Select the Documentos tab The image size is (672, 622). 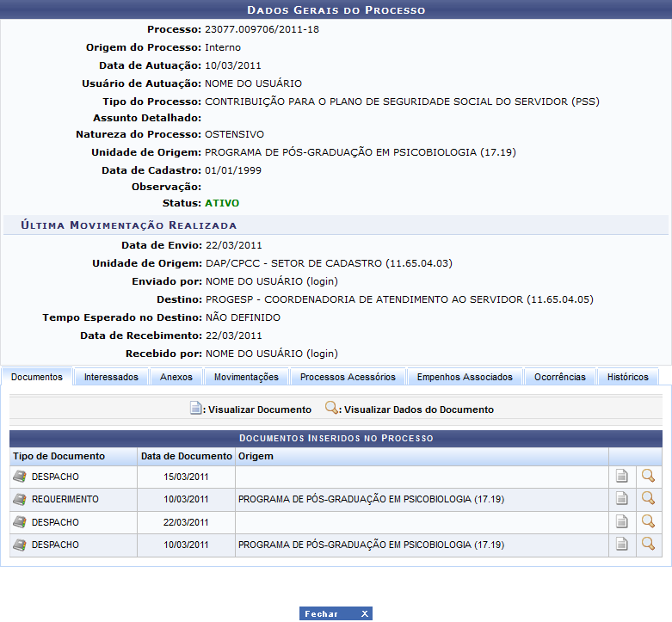tap(37, 377)
